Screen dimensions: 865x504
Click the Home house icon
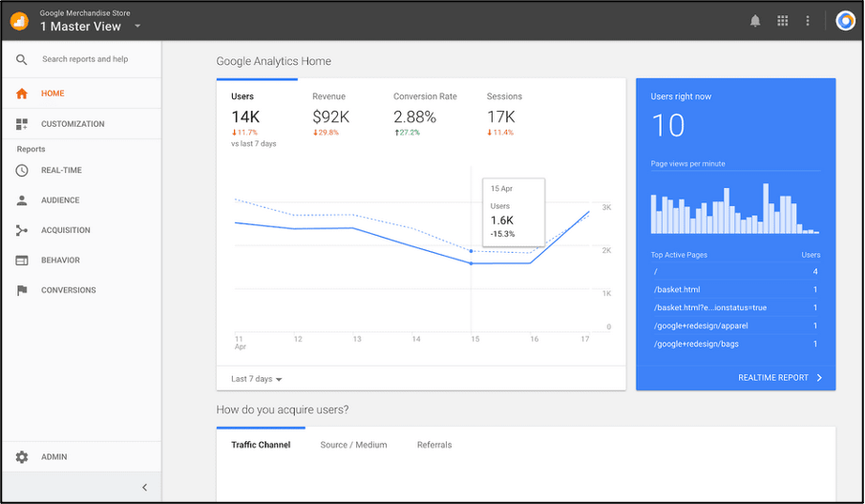[x=22, y=94]
